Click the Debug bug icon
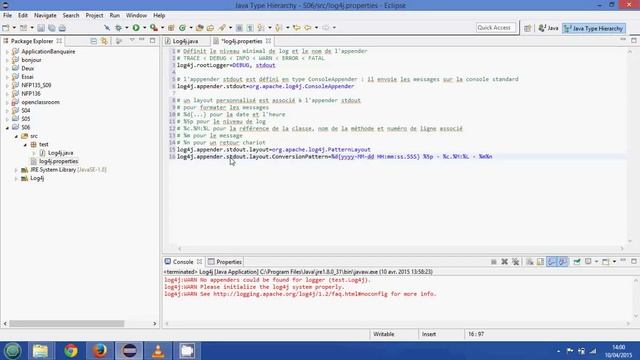 click(118, 28)
